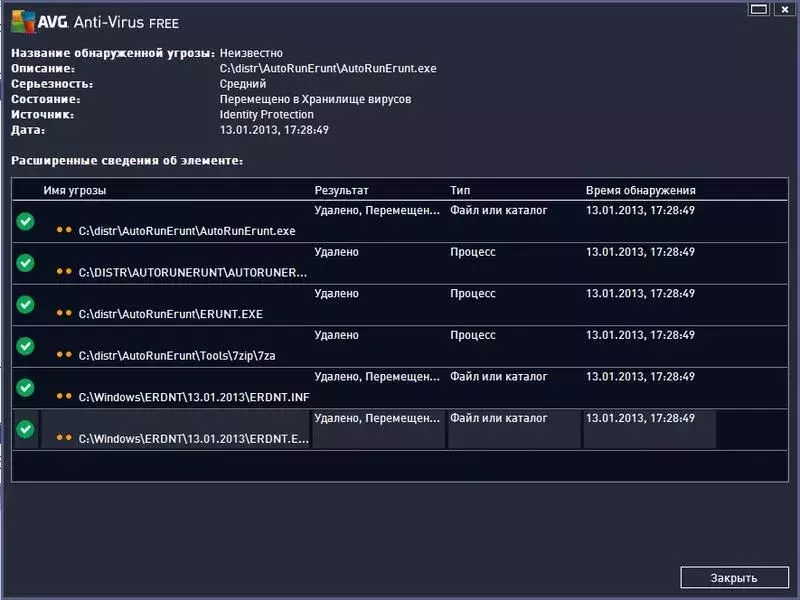Click orange dots beside ERUNT.EXE path

pos(64,313)
